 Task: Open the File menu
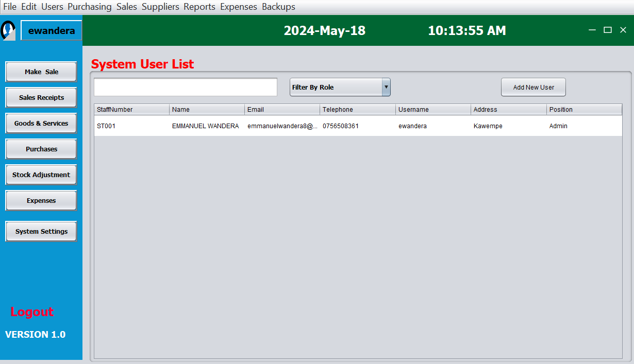point(10,7)
